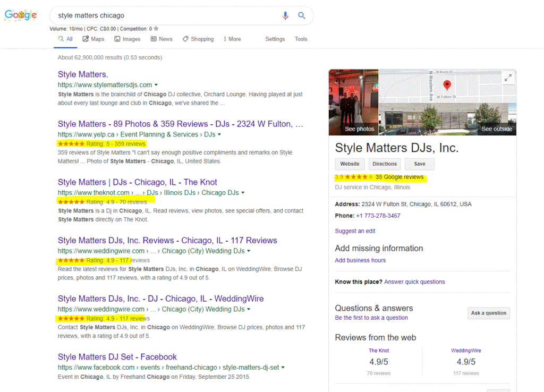The width and height of the screenshot is (544, 392).
Task: Call the phone number +1 773-278-3467
Action: [x=378, y=216]
